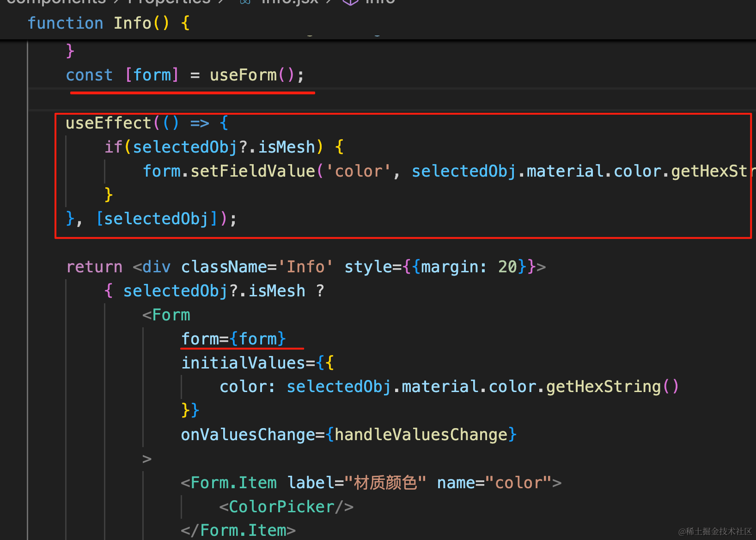Click '[form]' destructured variable

coord(152,75)
